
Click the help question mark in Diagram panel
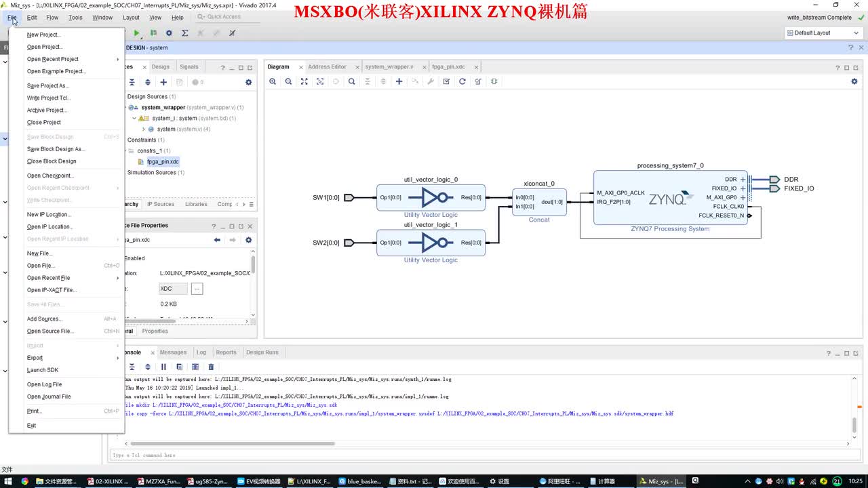coord(837,67)
